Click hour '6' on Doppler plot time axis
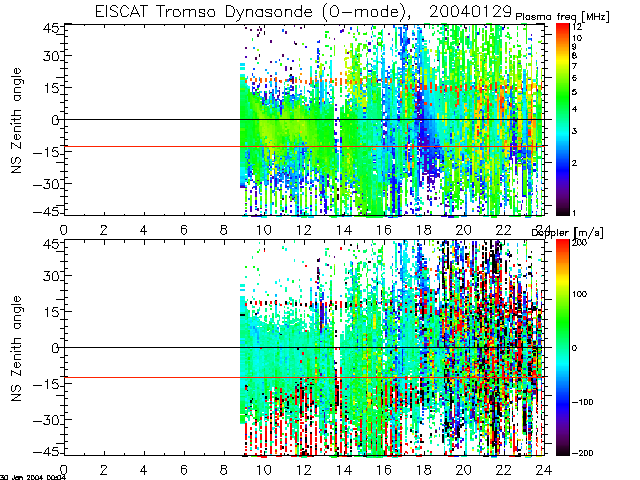Viewport: 640px width, 480px height. (184, 470)
